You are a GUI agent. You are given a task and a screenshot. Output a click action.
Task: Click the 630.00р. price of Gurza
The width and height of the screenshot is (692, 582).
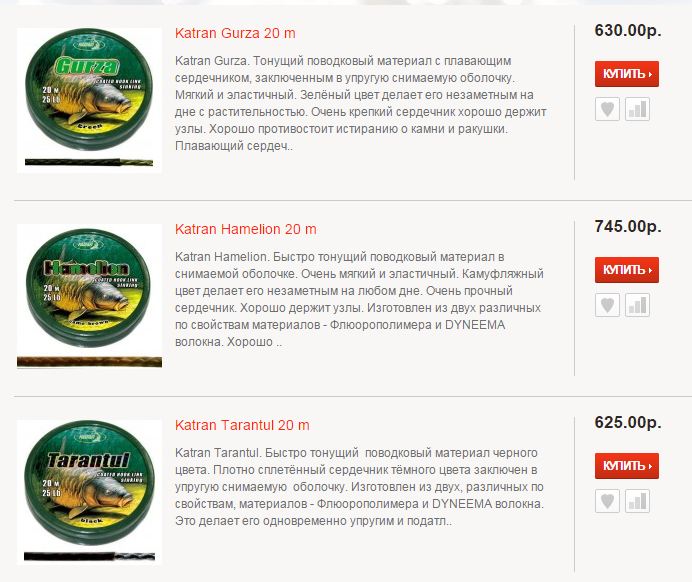click(628, 30)
